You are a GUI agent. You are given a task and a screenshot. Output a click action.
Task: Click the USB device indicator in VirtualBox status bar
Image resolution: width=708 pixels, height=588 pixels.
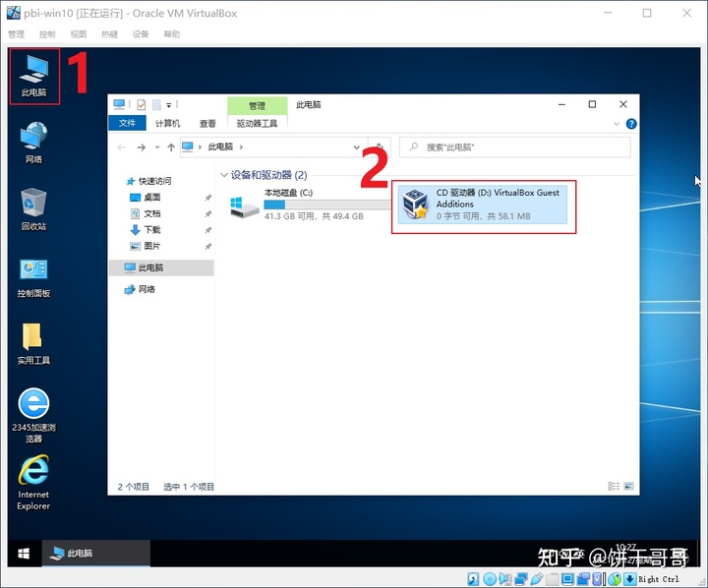coord(537,579)
